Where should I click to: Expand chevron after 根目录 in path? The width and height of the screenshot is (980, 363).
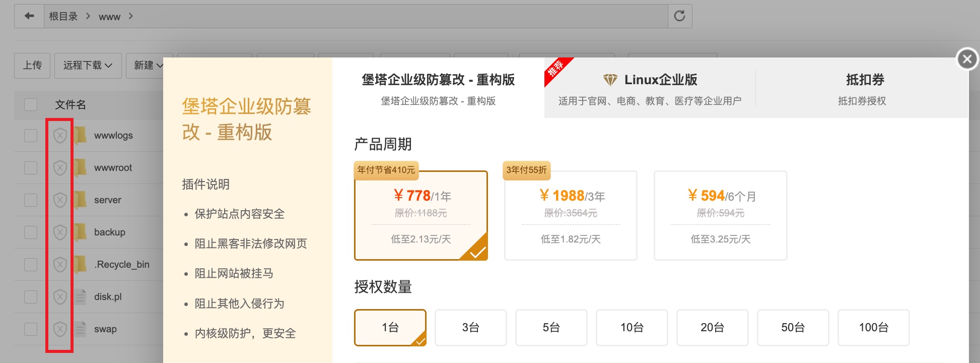point(88,16)
